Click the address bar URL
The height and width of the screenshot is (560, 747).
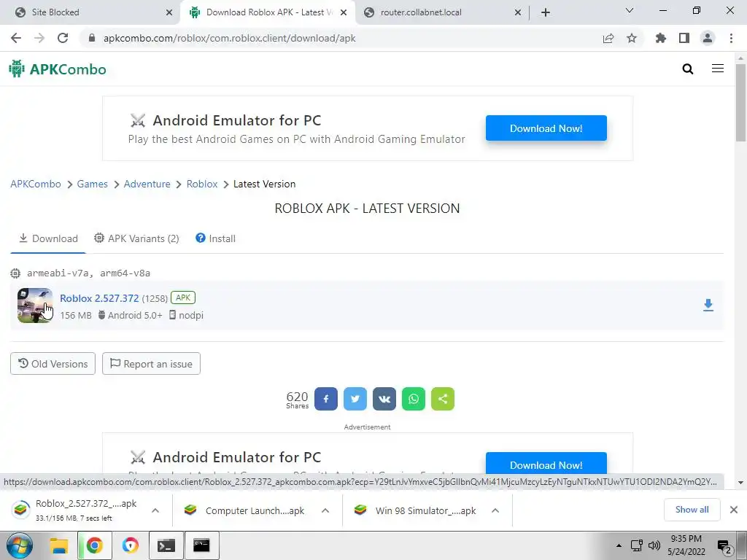pyautogui.click(x=229, y=38)
